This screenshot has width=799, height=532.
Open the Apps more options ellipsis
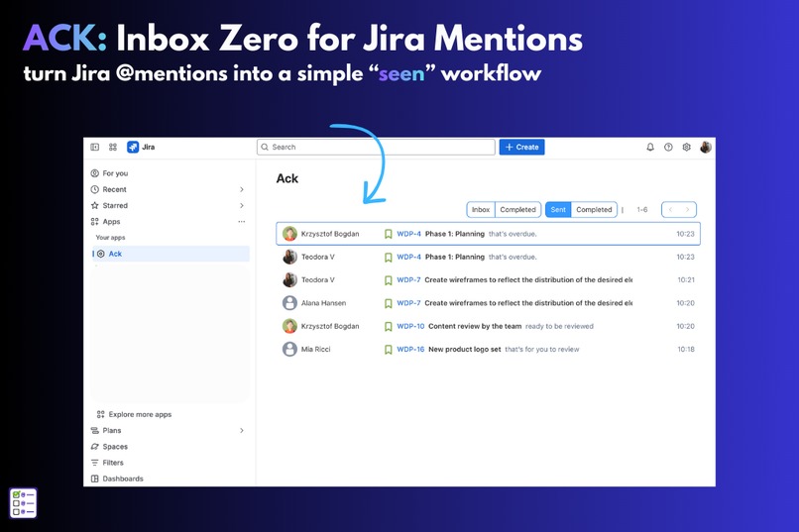242,222
